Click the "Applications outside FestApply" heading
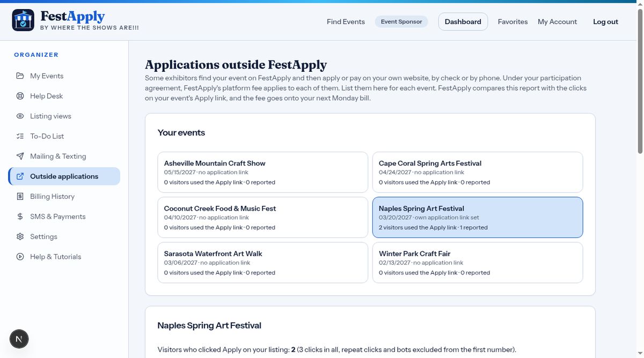 point(236,65)
